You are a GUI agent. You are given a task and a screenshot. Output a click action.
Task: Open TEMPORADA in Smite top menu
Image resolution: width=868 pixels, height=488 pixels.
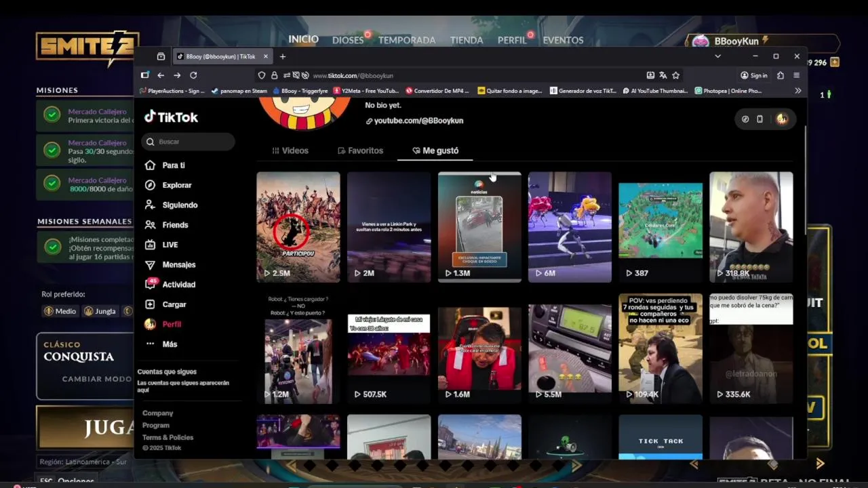click(407, 40)
